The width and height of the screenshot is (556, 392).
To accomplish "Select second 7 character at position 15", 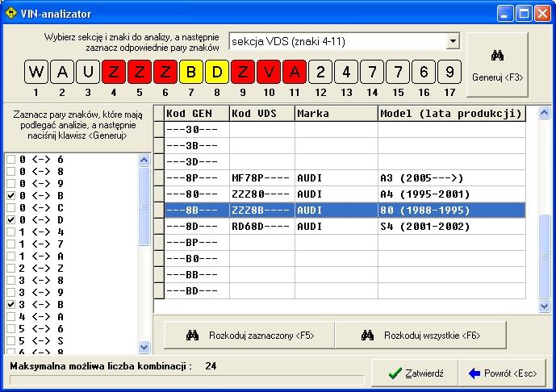I will point(398,72).
